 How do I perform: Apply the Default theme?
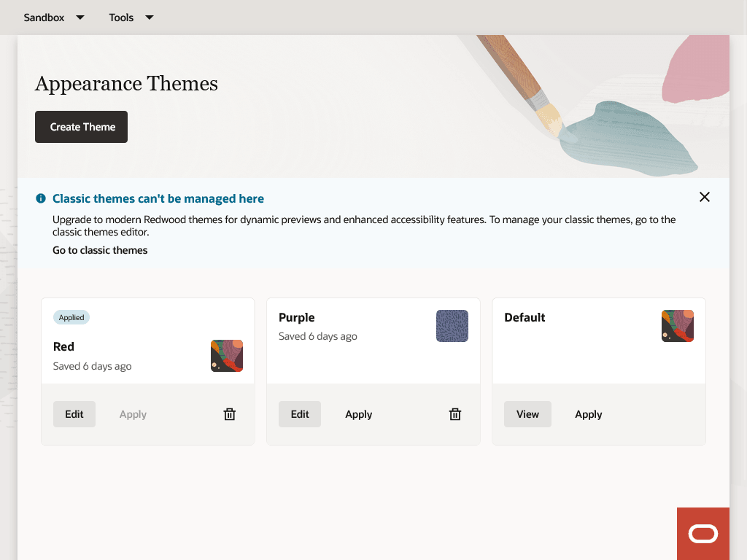point(588,413)
